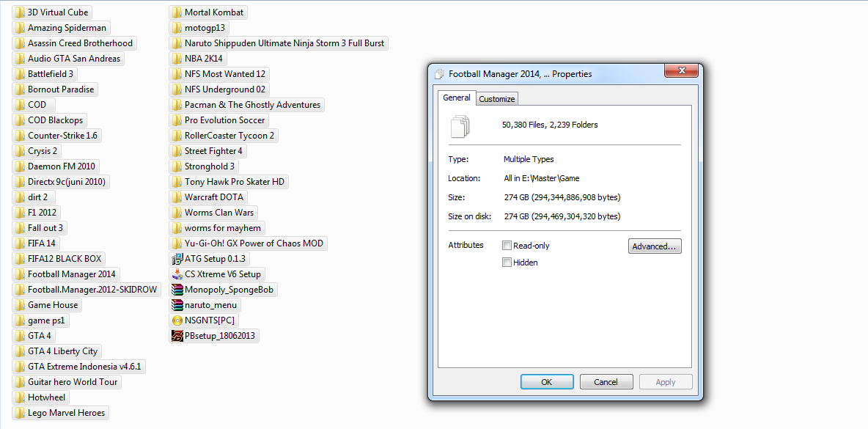Select 'Daemon FM 2010' folder name
The width and height of the screenshot is (868, 429).
(62, 166)
